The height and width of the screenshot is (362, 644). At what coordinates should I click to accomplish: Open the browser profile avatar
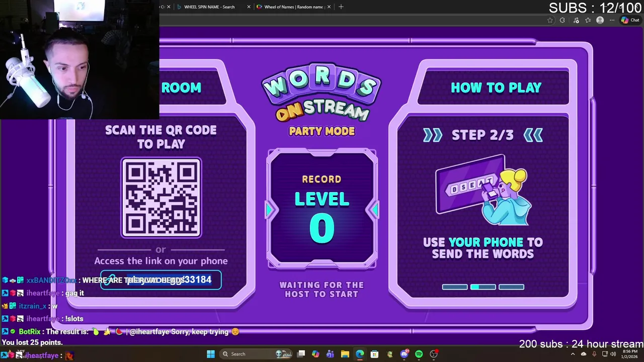(x=600, y=20)
